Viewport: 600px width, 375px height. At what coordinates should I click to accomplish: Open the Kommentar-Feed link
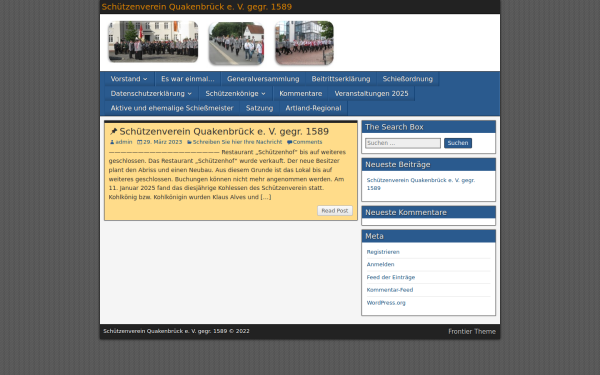pyautogui.click(x=390, y=290)
